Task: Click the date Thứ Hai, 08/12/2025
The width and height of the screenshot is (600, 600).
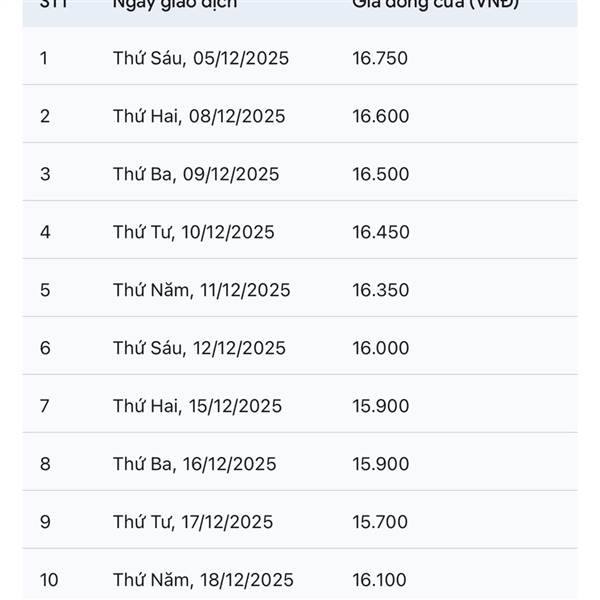Action: [199, 116]
